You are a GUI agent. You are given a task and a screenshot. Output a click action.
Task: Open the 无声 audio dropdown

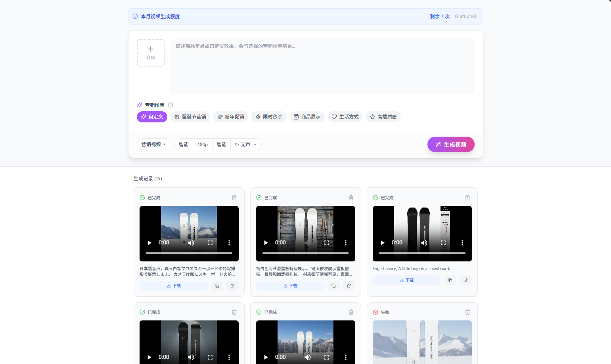pyautogui.click(x=246, y=145)
